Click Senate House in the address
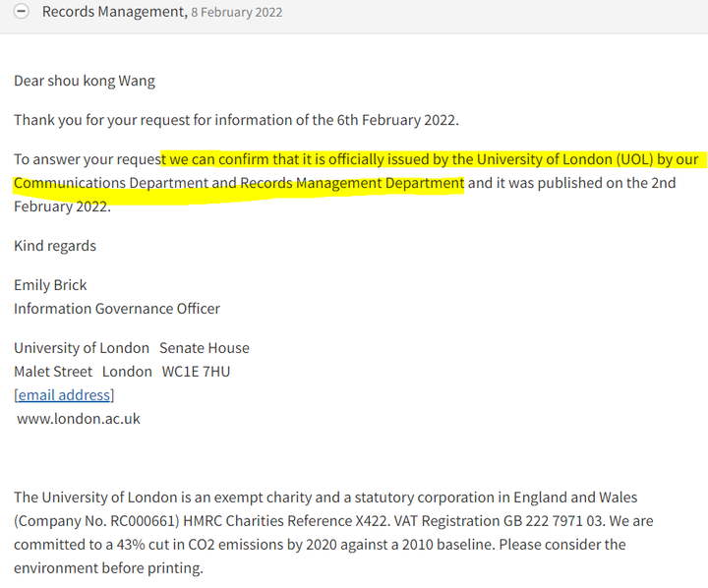This screenshot has height=588, width=708. point(205,348)
